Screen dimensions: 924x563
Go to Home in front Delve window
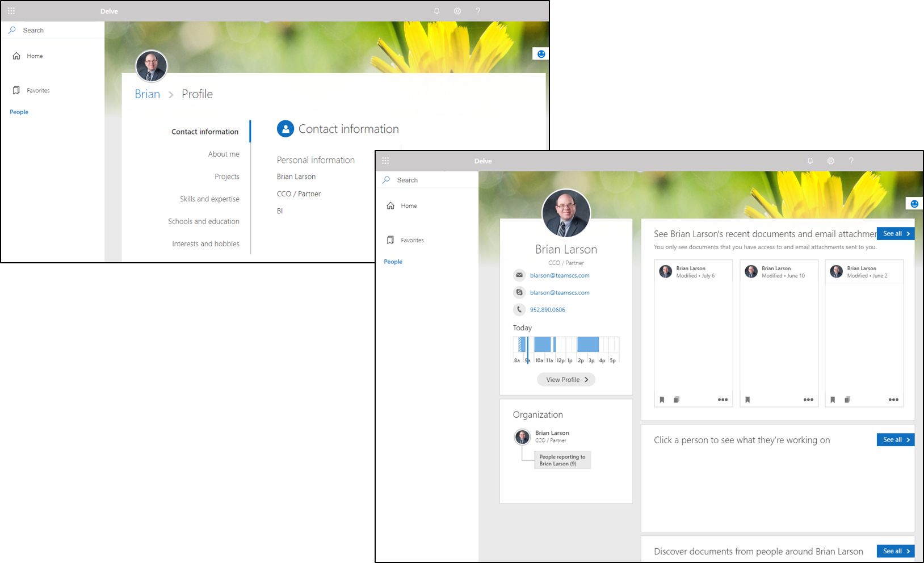pos(409,205)
